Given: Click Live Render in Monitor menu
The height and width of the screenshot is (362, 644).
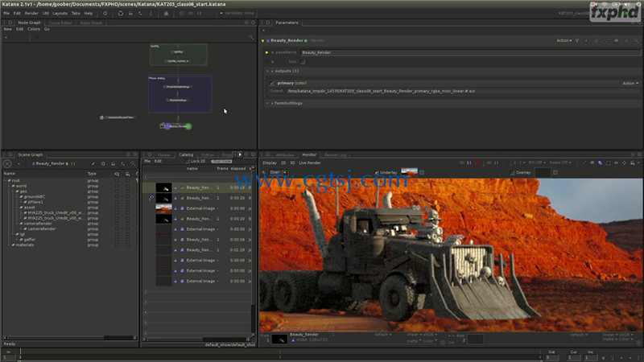Looking at the screenshot, I should (x=310, y=163).
